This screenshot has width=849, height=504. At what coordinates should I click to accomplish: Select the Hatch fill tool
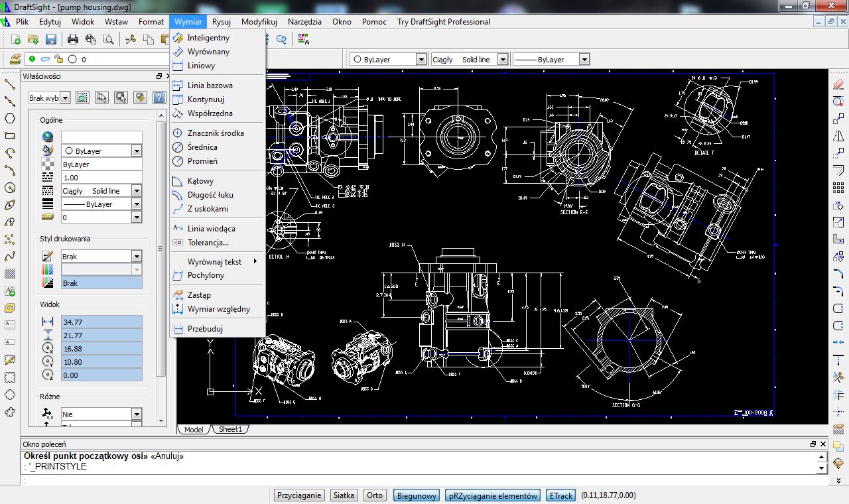10,274
